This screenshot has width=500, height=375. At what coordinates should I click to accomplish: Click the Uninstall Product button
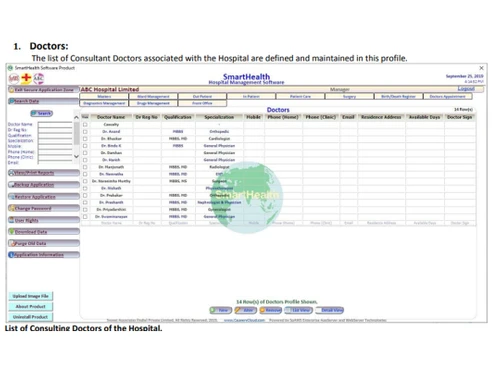coord(30,317)
